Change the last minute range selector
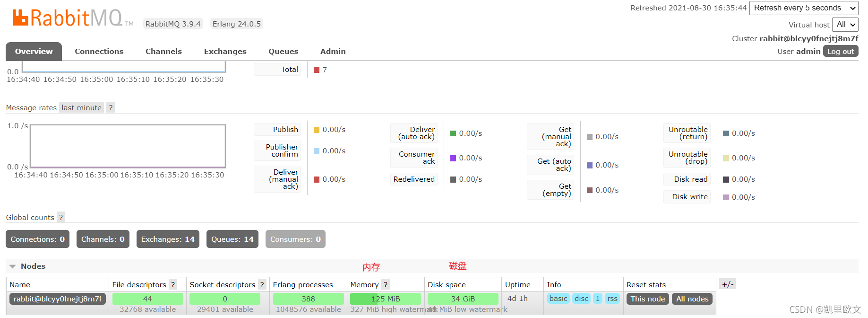Image resolution: width=868 pixels, height=318 pixels. [x=81, y=107]
